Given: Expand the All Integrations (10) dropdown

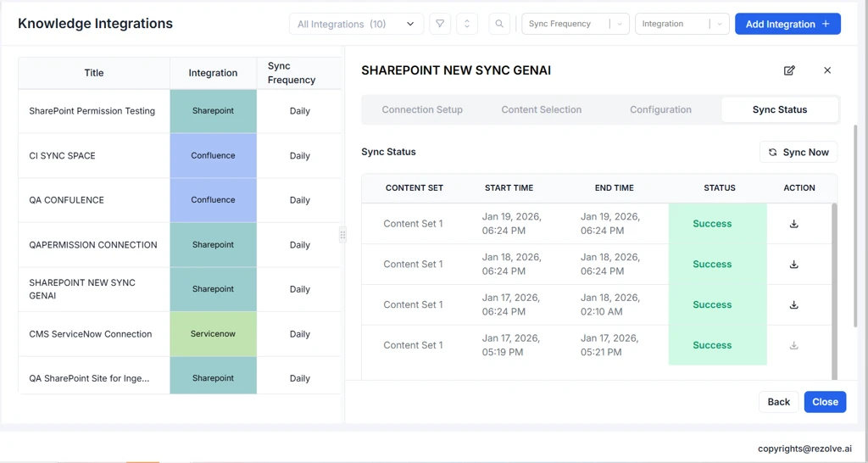Looking at the screenshot, I should pyautogui.click(x=356, y=24).
